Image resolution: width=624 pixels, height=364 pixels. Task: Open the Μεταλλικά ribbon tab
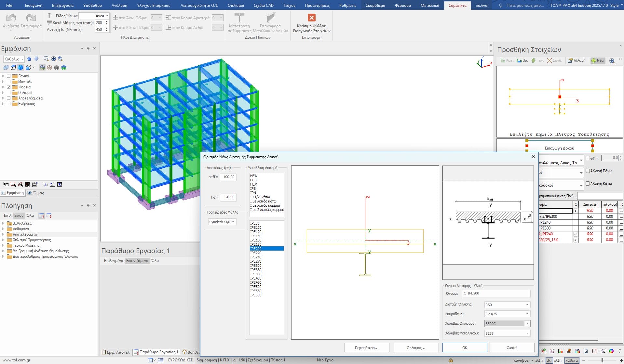pyautogui.click(x=429, y=6)
